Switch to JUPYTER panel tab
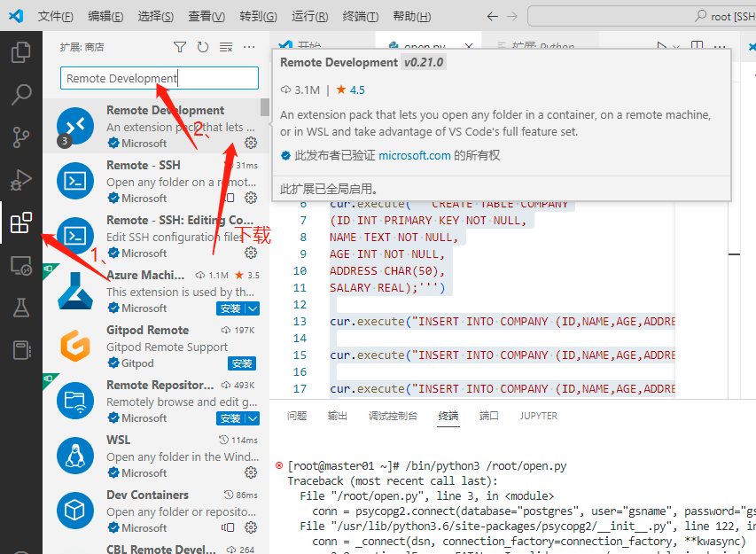 coord(539,416)
